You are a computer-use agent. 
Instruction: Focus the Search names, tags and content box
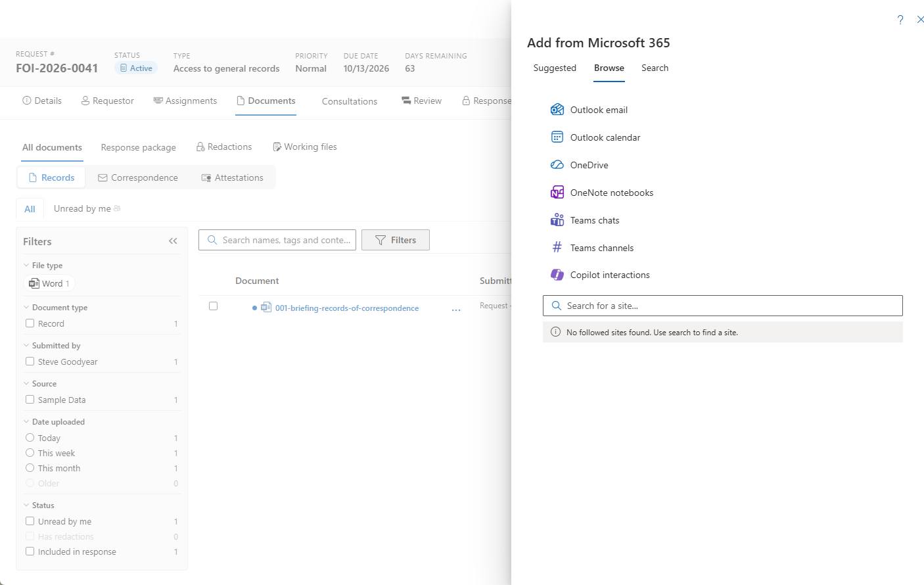click(x=277, y=240)
